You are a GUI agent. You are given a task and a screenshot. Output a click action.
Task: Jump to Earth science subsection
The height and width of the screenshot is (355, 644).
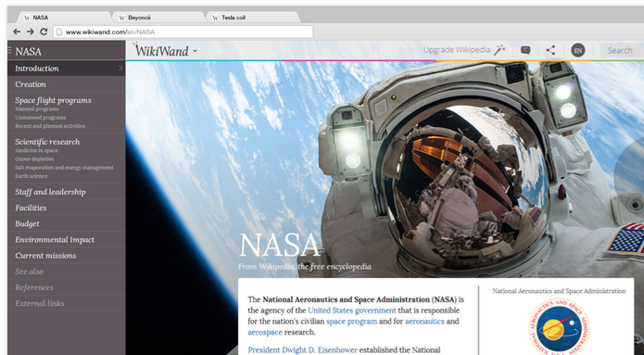[x=32, y=176]
